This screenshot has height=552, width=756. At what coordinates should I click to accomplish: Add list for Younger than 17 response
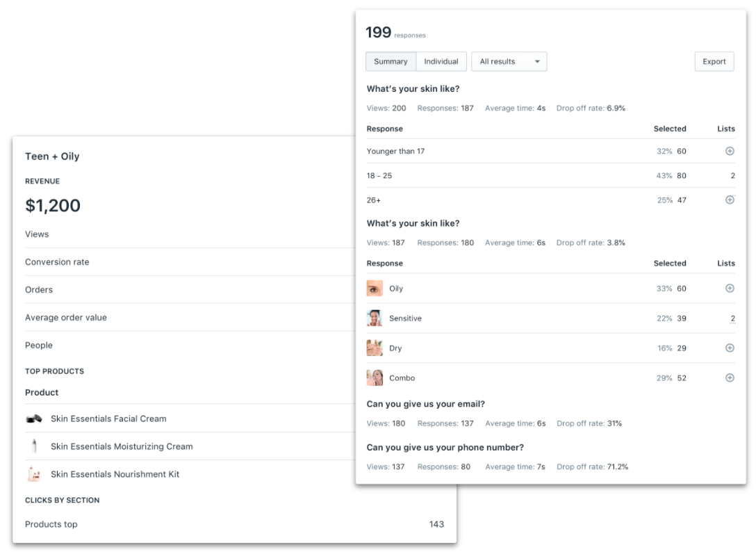tap(730, 151)
